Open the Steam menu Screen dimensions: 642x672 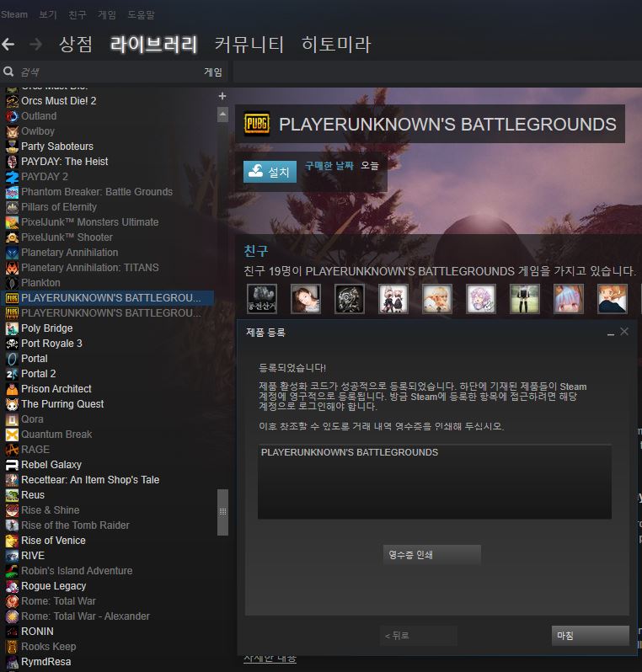pos(13,14)
